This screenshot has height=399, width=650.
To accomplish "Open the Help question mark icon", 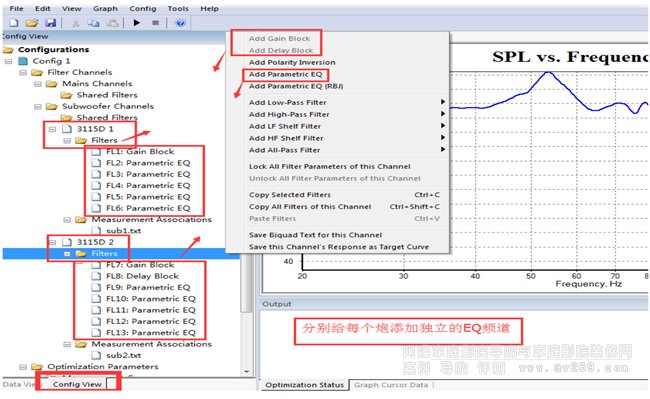I will pos(180,23).
